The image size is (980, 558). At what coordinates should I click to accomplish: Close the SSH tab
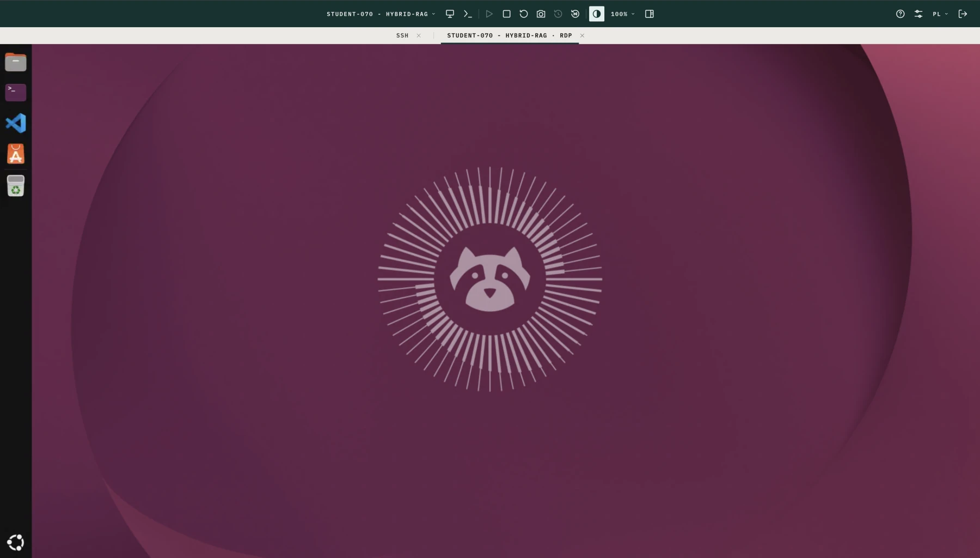tap(419, 35)
